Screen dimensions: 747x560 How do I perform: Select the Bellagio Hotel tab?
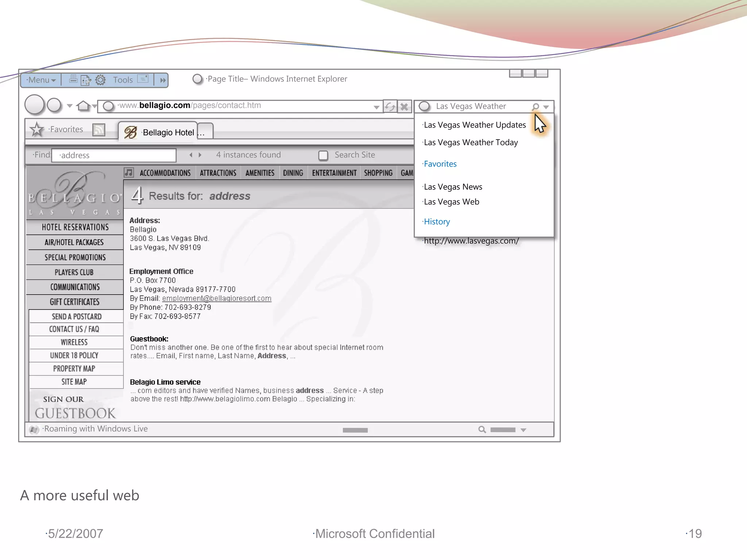[158, 131]
